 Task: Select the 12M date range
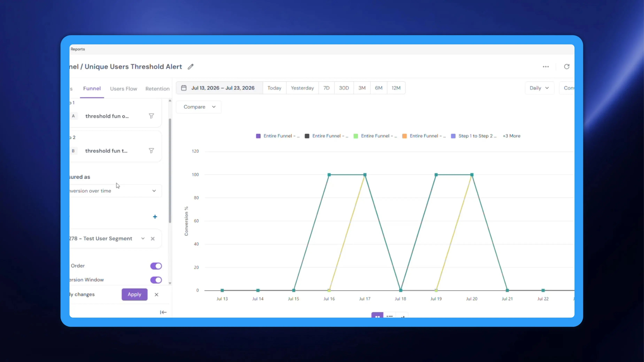coord(396,88)
